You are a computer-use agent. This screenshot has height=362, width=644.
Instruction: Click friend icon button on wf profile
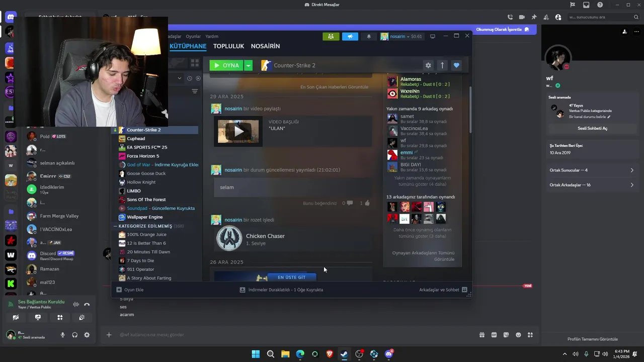tap(624, 31)
